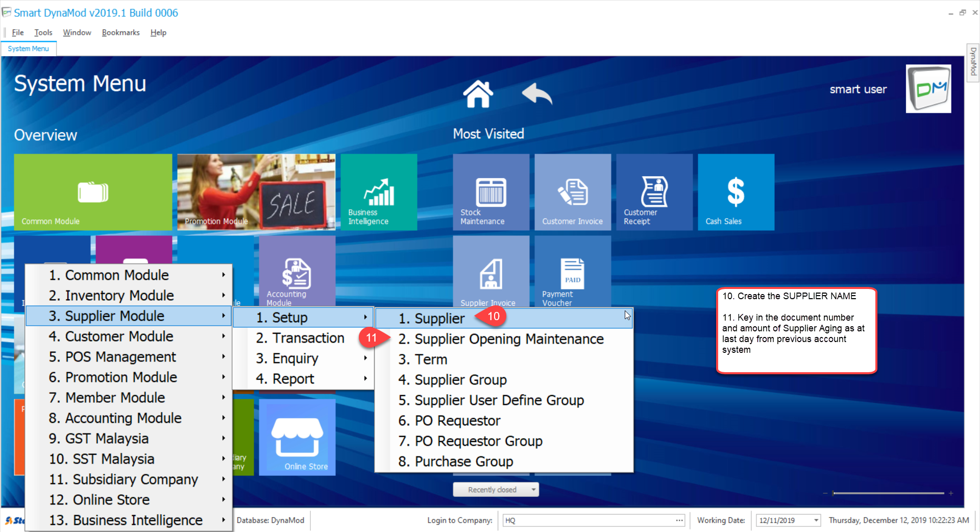Open the Online Store tile
The image size is (980, 532).
pyautogui.click(x=297, y=437)
